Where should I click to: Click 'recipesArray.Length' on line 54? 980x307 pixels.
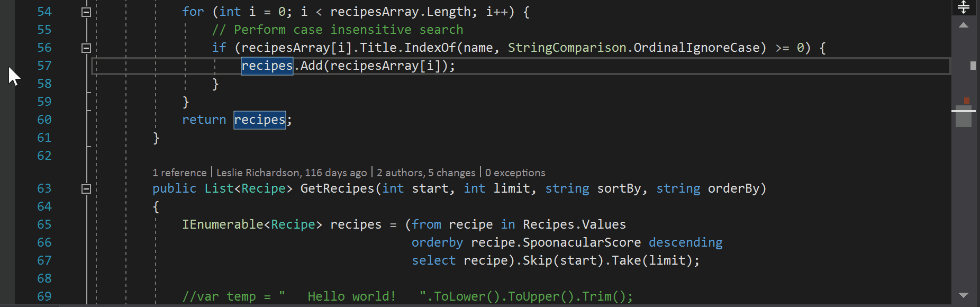[x=401, y=12]
